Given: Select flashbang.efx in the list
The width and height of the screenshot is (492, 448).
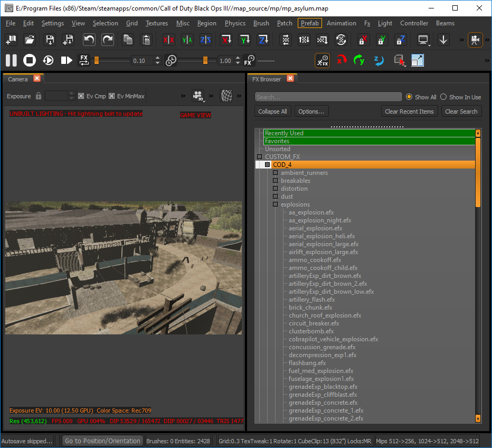Looking at the screenshot, I should (x=307, y=363).
